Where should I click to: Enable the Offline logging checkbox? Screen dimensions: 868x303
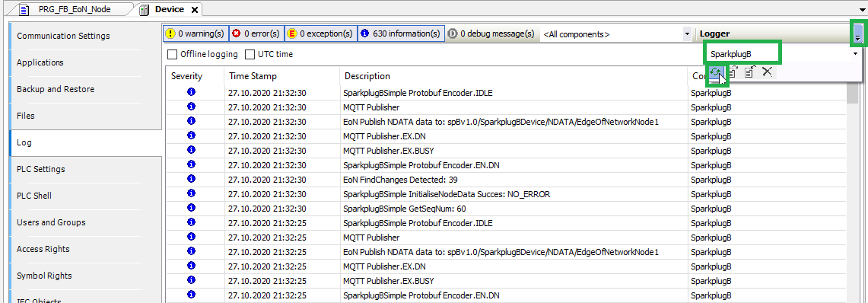[202, 54]
